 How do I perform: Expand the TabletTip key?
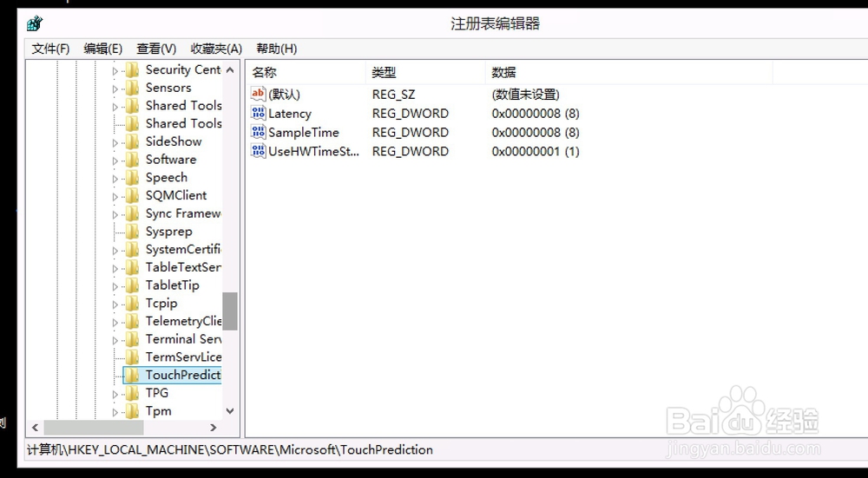(115, 286)
